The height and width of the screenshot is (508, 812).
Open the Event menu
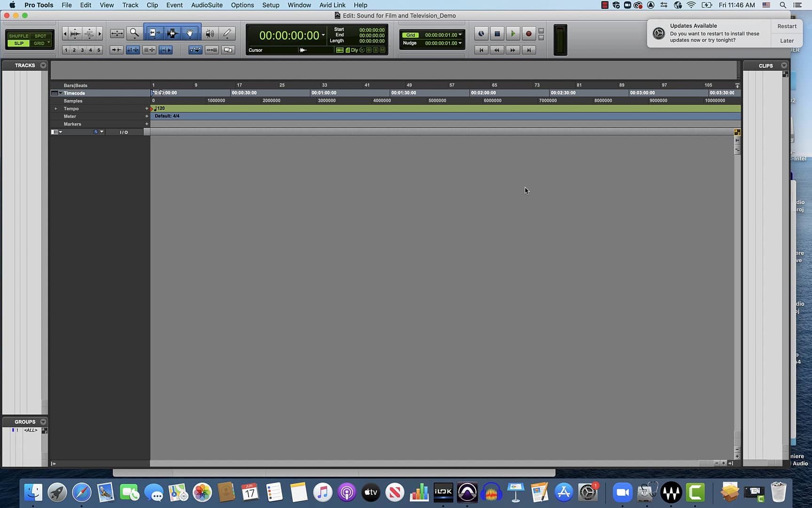[x=174, y=5]
